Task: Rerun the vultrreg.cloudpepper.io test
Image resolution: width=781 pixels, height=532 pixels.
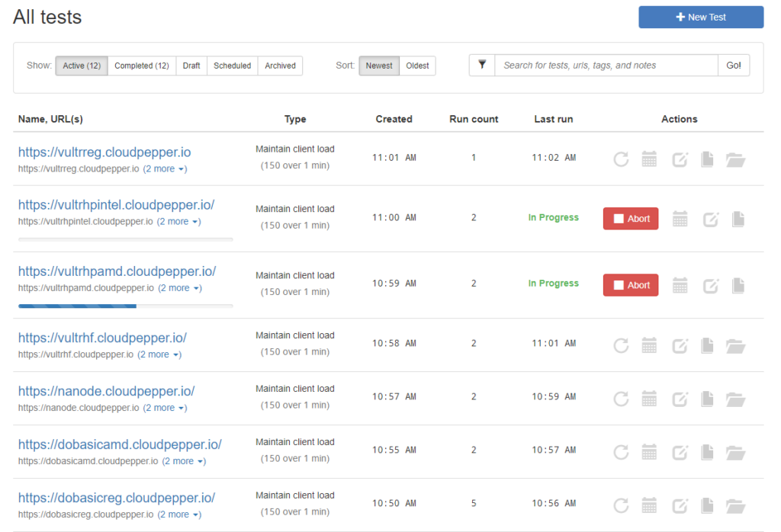Action: 621,158
